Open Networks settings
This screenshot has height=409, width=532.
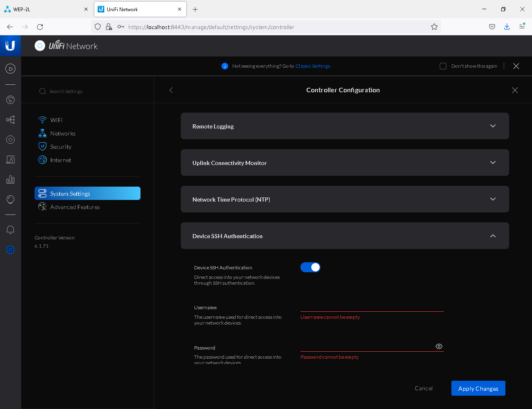coord(57,133)
